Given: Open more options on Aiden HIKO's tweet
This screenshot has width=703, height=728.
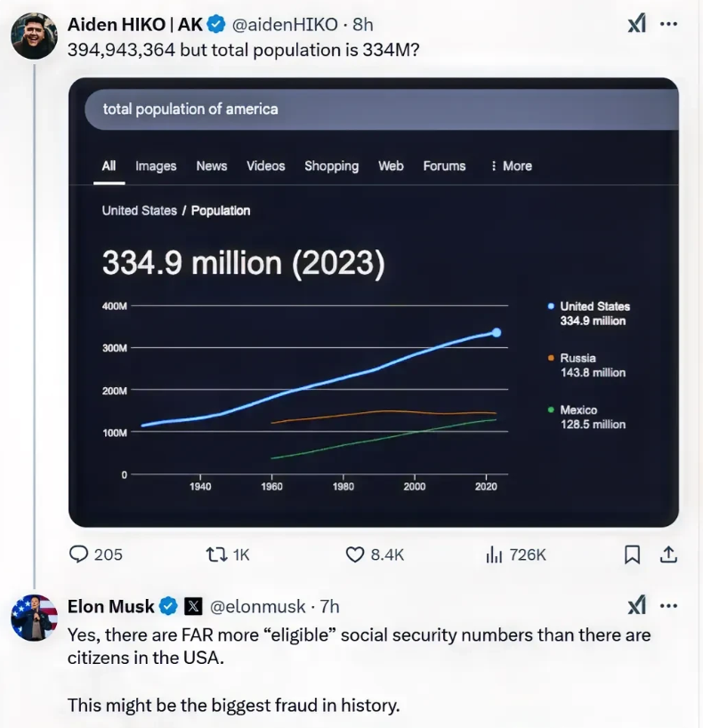Looking at the screenshot, I should coord(669,24).
